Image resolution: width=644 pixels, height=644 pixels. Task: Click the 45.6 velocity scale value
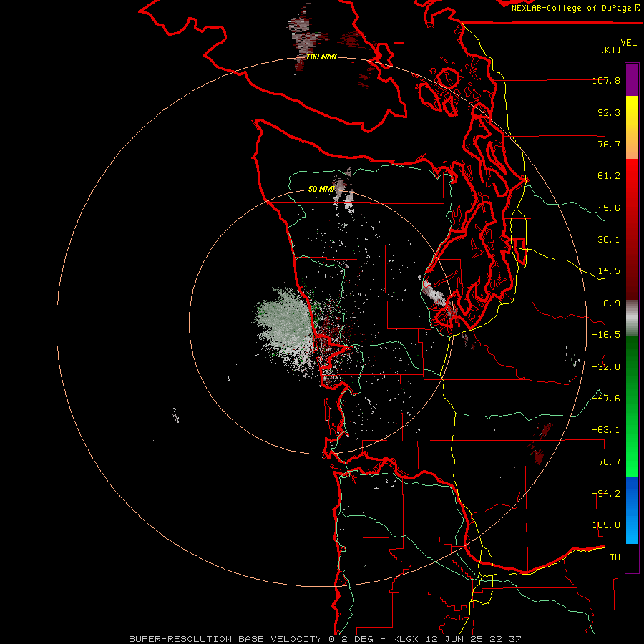[x=609, y=208]
